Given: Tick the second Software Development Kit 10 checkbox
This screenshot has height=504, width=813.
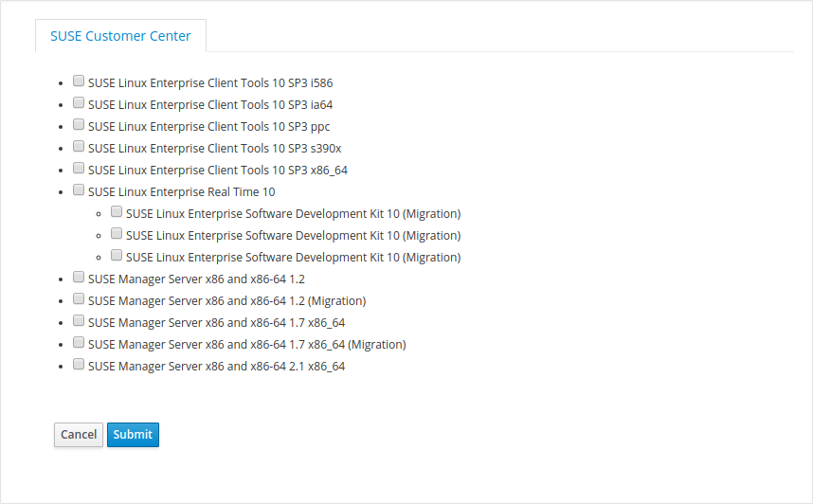Looking at the screenshot, I should tap(117, 233).
